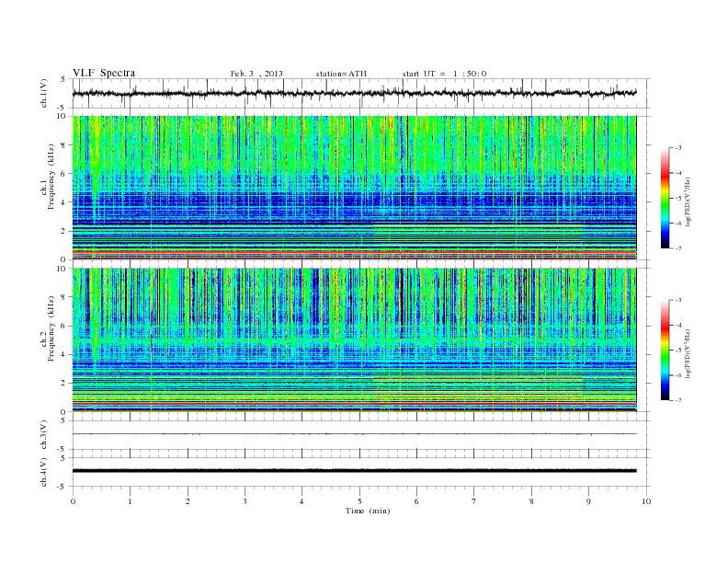Click the "-7" tick on ch.2 colorbar
The width and height of the screenshot is (728, 563).
coord(678,400)
